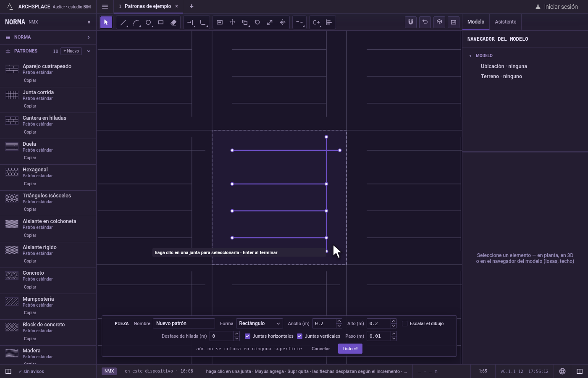Collapse the PATRONES section chevron
Screen dimensions: 588x378
tap(89, 51)
